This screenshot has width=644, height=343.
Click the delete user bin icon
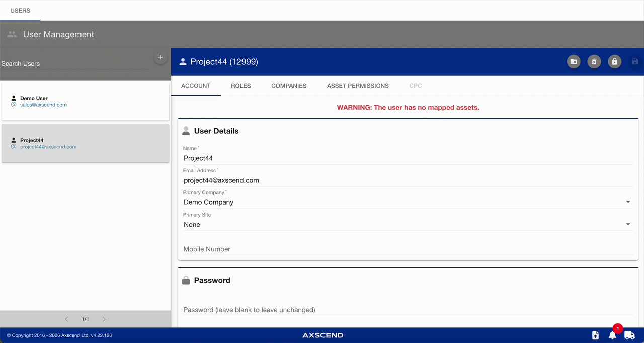[x=594, y=62]
